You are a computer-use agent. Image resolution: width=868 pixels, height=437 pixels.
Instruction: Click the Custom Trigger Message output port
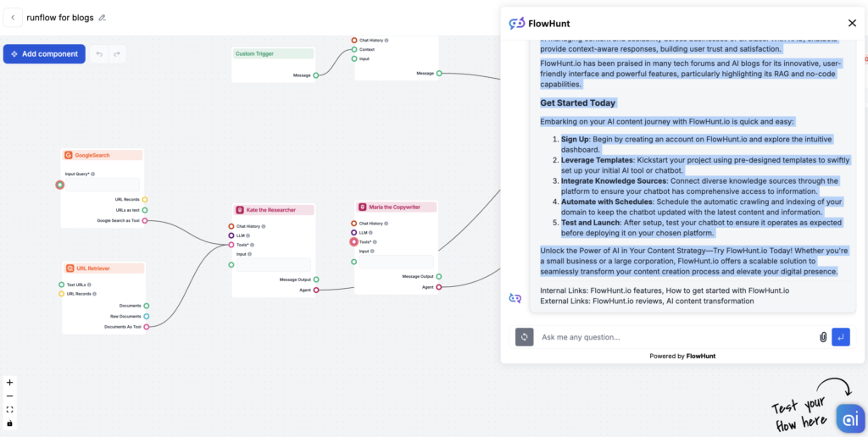(315, 75)
